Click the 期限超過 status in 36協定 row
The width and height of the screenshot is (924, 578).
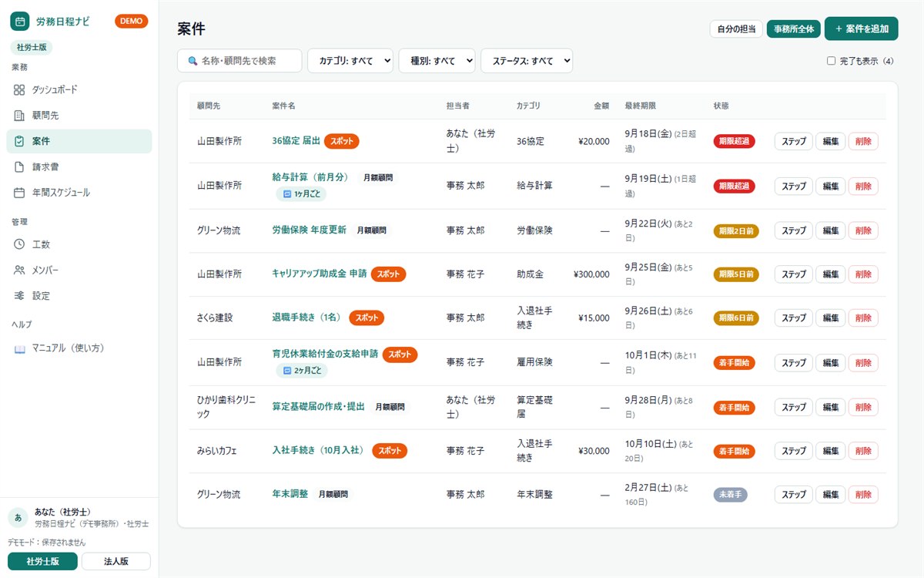pyautogui.click(x=734, y=142)
